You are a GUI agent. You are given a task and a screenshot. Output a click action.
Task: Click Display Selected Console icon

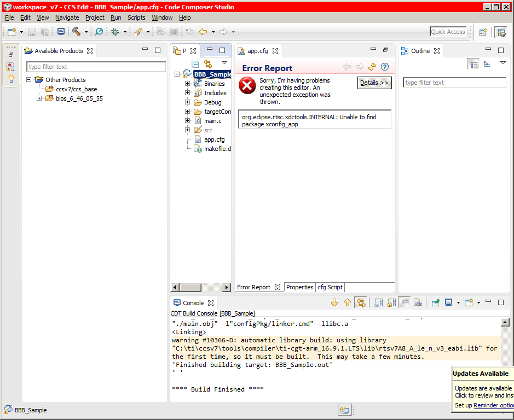point(449,303)
